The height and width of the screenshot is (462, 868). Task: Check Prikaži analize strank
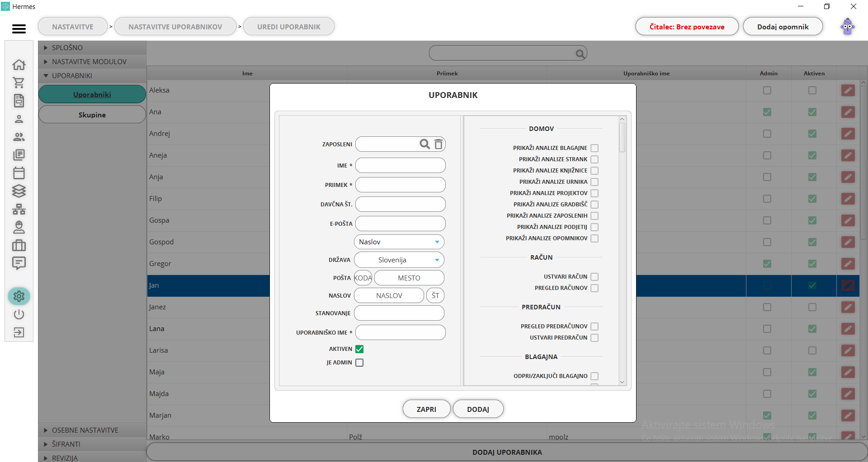point(594,159)
